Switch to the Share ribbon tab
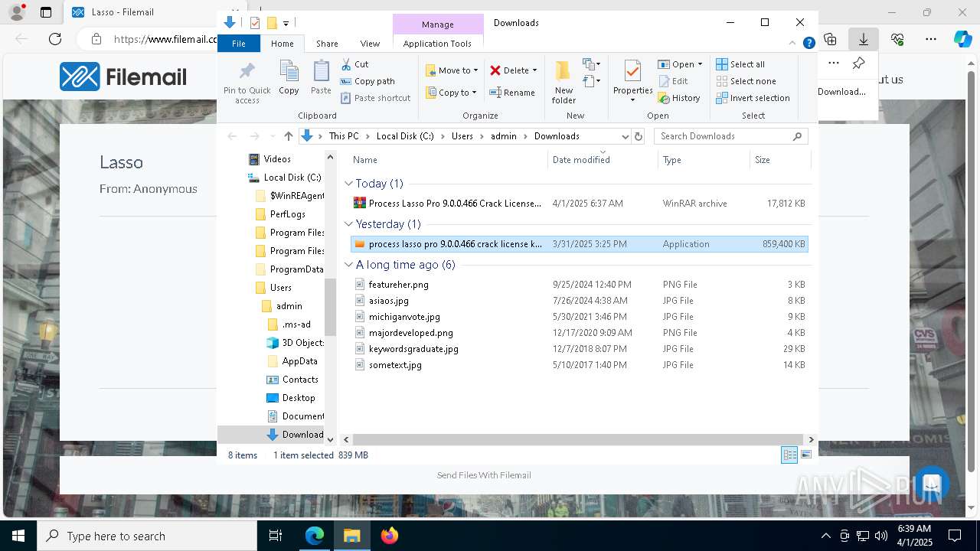The width and height of the screenshot is (980, 551). [x=327, y=44]
